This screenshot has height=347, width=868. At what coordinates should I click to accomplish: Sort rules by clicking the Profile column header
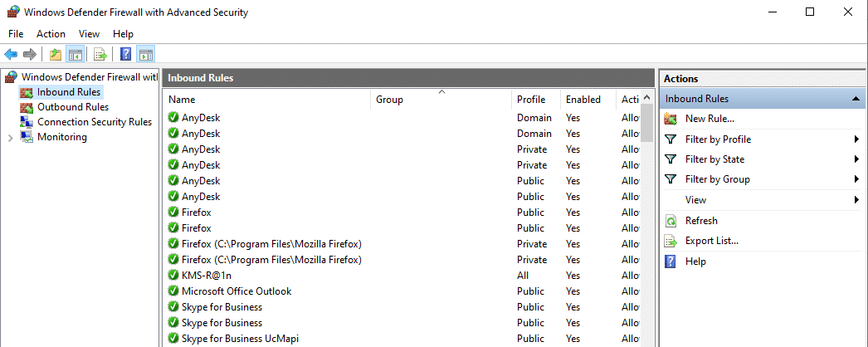(531, 100)
